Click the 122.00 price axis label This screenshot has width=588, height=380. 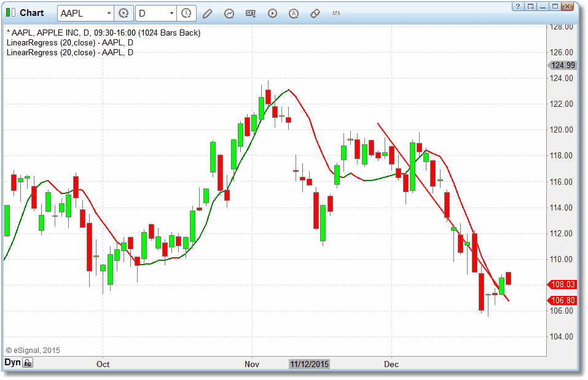(561, 104)
